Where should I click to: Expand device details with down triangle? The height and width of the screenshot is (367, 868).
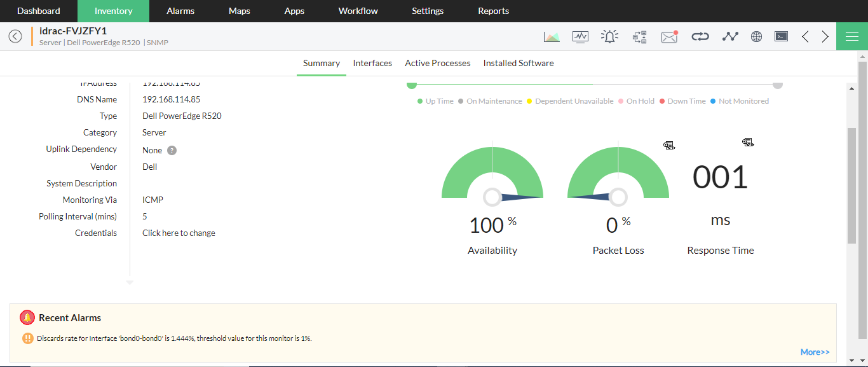pyautogui.click(x=130, y=282)
